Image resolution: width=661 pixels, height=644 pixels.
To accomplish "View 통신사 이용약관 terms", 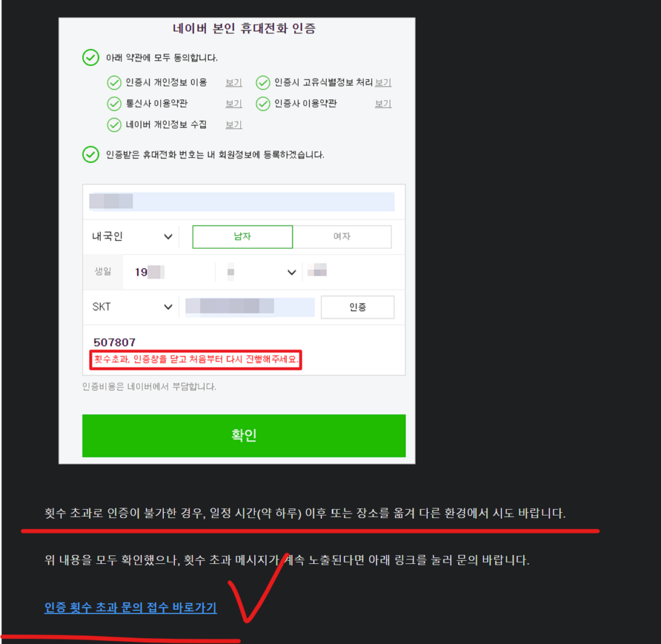I will [x=234, y=104].
